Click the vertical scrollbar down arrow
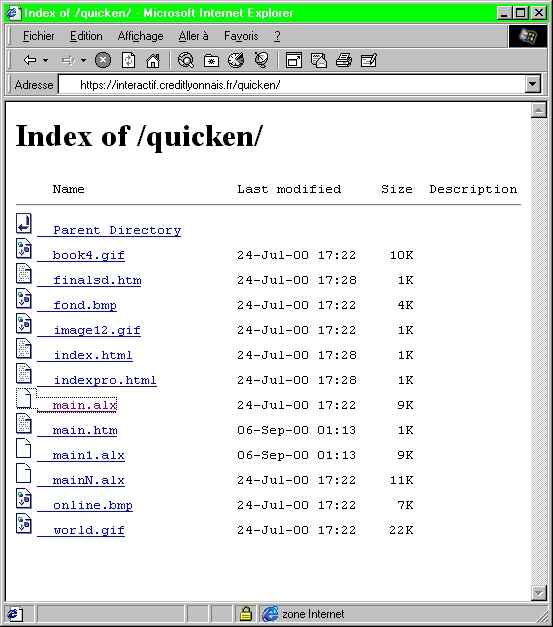Viewport: 553px width, 627px height. click(x=539, y=593)
